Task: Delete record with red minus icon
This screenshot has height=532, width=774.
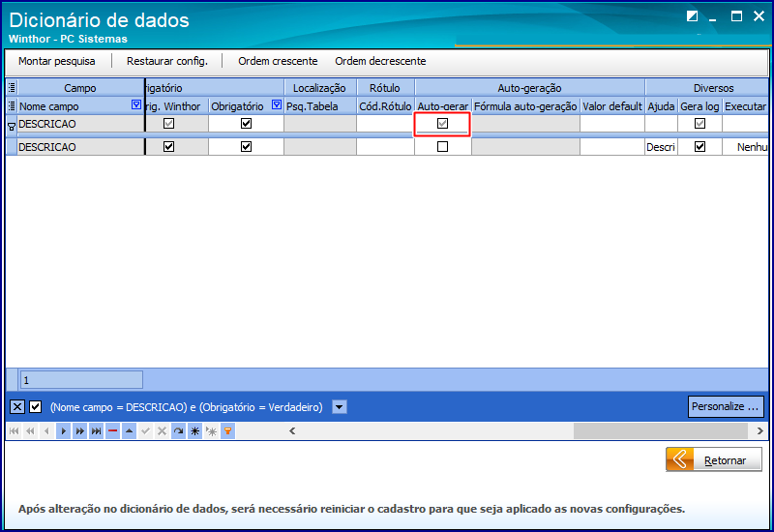Action: [112, 431]
